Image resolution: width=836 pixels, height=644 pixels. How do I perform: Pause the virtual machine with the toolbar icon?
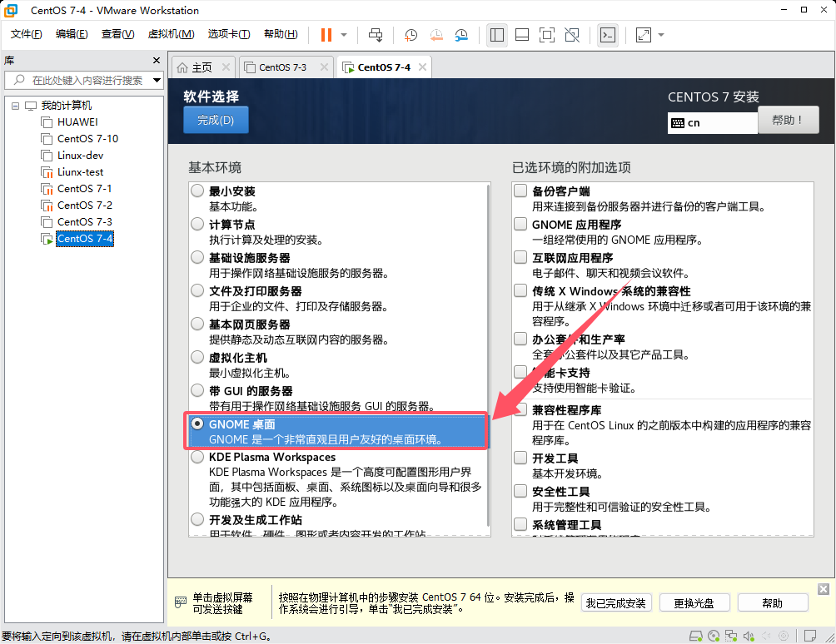(326, 35)
